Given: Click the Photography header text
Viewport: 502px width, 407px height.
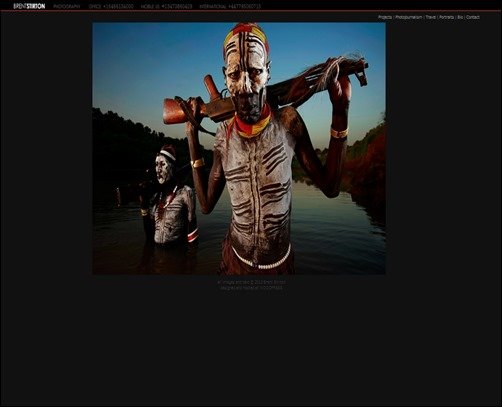Looking at the screenshot, I should [x=67, y=6].
